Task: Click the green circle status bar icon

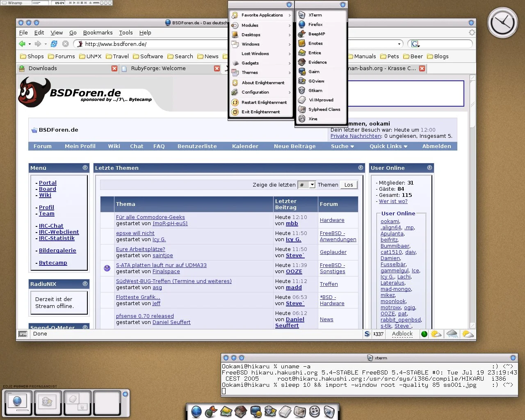Action: (x=424, y=334)
